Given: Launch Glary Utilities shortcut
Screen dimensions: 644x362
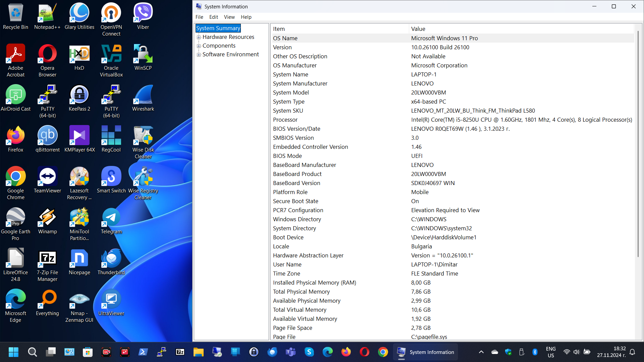Looking at the screenshot, I should tap(79, 17).
